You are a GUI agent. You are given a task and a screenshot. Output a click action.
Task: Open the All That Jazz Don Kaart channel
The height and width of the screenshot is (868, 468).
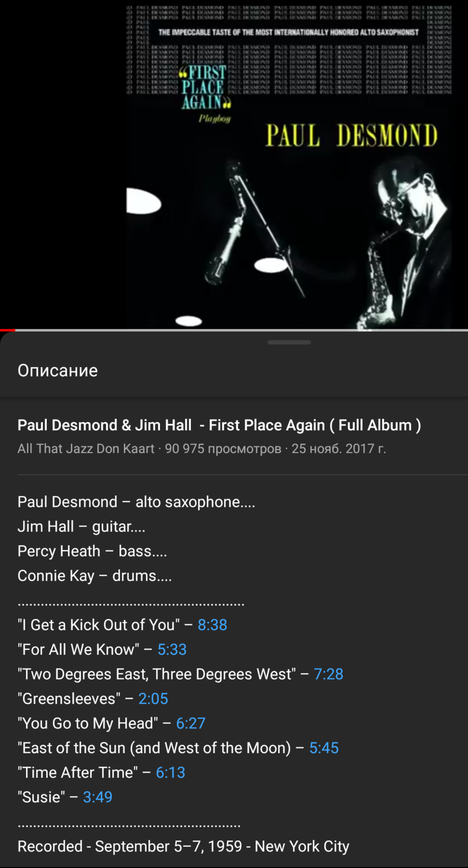[86, 449]
